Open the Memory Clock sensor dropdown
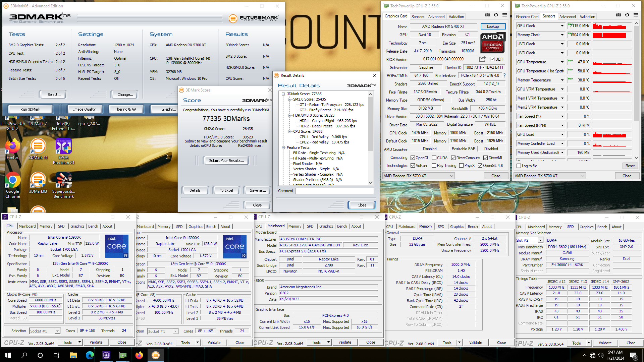644x362 pixels. 562,35
